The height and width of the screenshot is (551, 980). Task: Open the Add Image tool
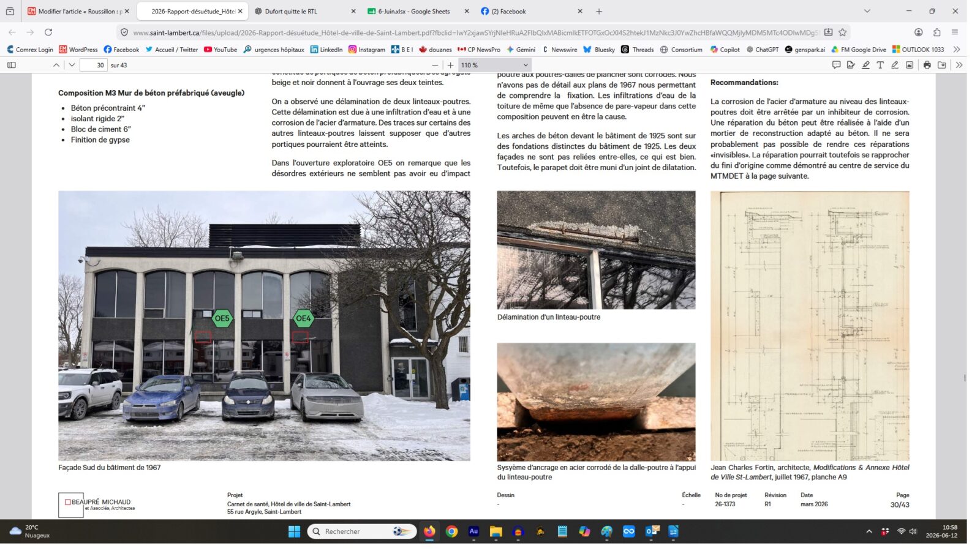click(x=910, y=65)
